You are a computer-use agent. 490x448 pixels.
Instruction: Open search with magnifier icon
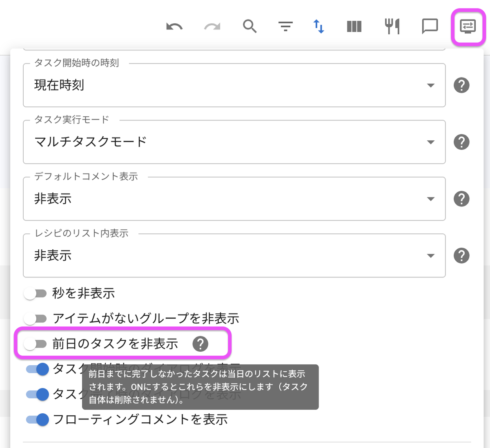pyautogui.click(x=249, y=27)
